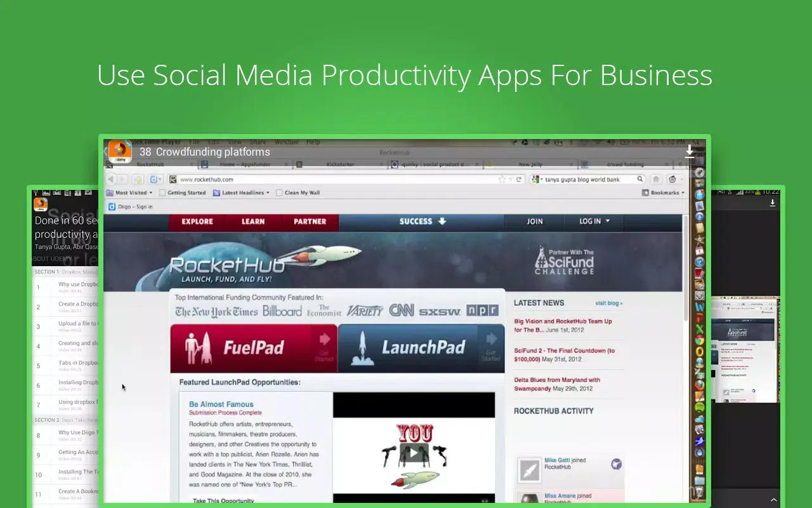
Task: Switch to the Kickstarter browser tab
Action: point(340,164)
